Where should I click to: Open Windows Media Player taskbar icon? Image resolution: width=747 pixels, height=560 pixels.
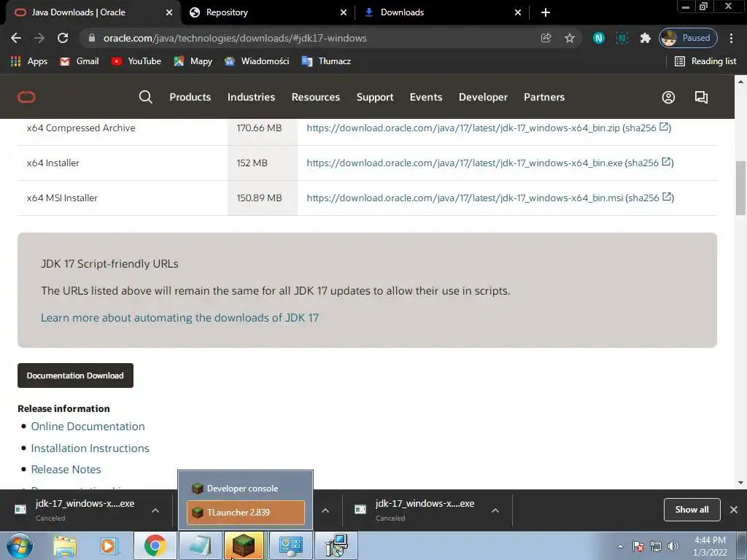pyautogui.click(x=109, y=545)
